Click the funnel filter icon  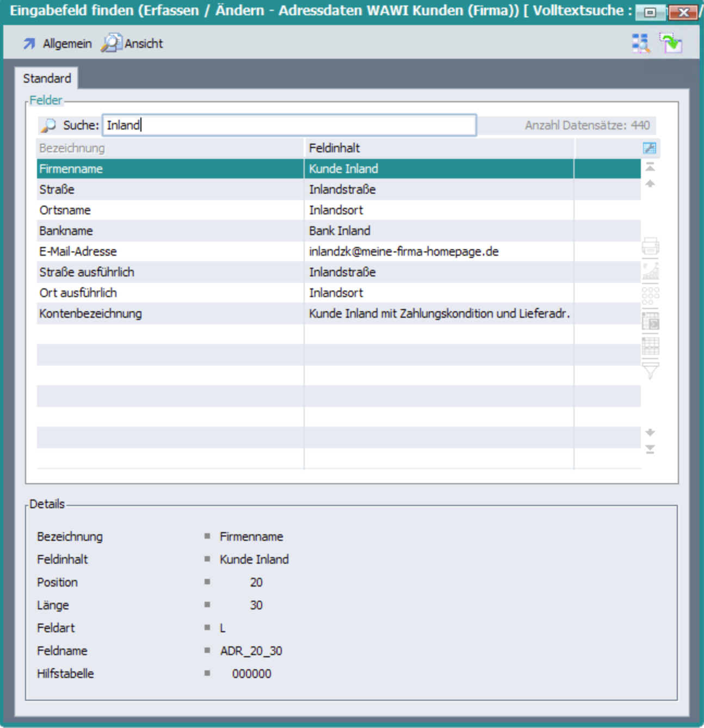coord(650,370)
